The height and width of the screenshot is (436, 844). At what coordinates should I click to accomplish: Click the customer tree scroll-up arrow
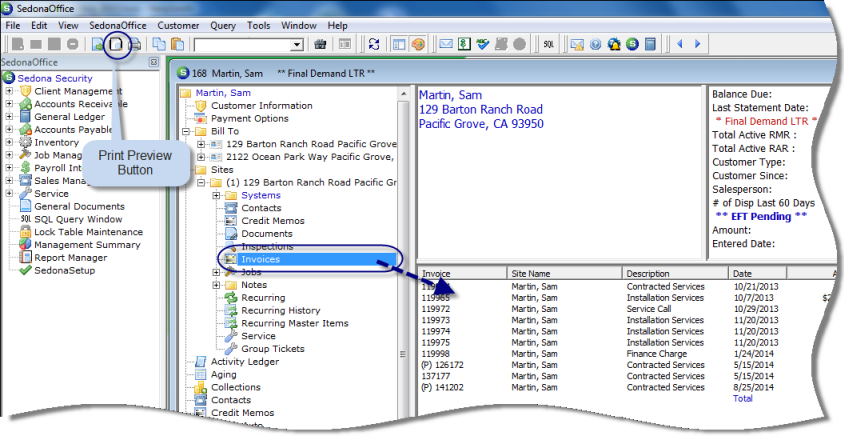(403, 94)
